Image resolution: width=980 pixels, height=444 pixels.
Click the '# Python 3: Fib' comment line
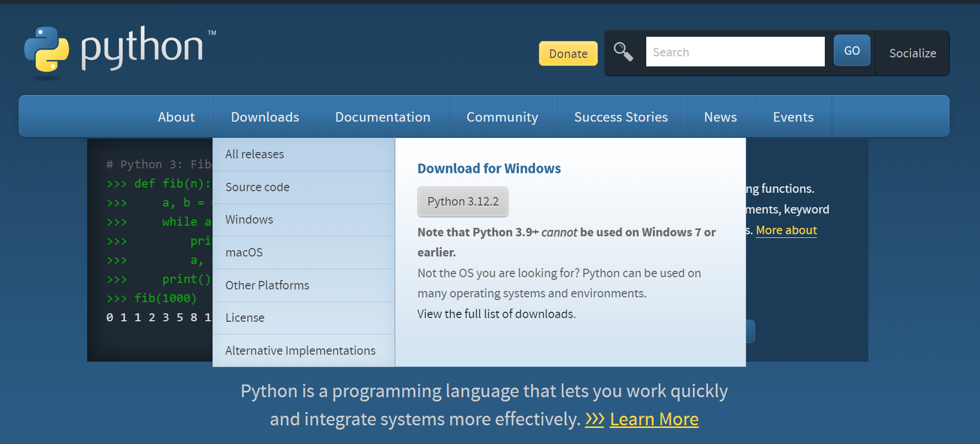[x=159, y=165]
